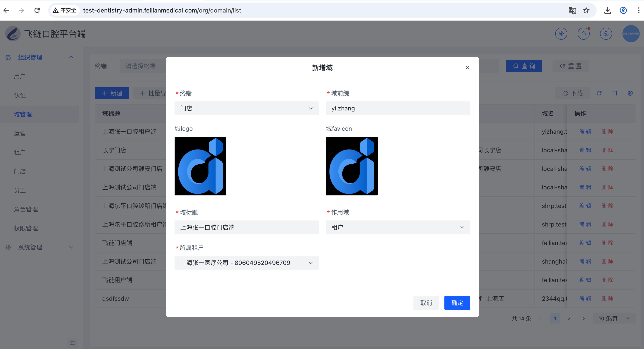
Task: Open 角色管理 in sidebar
Action: 26,209
